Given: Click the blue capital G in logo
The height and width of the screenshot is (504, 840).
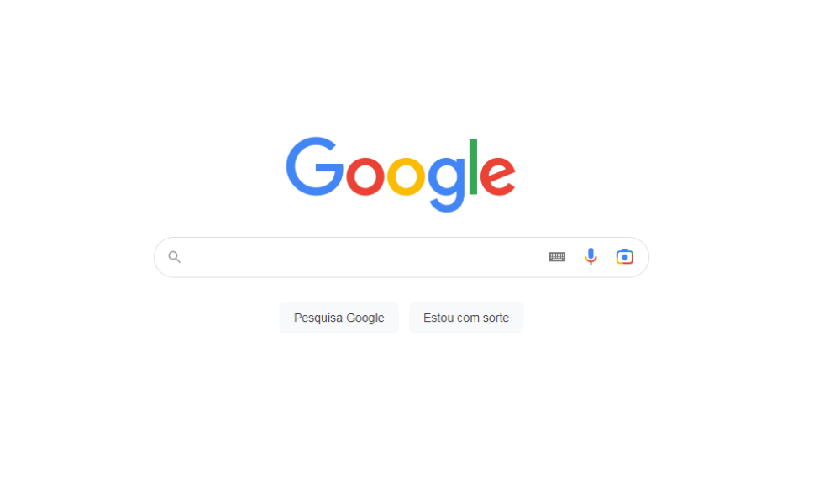Looking at the screenshot, I should tap(314, 166).
